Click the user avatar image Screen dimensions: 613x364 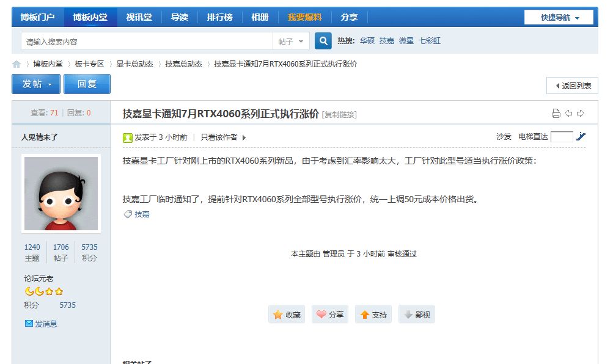click(x=61, y=194)
